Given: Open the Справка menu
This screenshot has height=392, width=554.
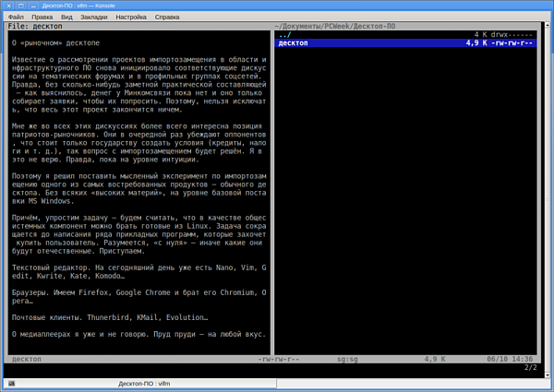Looking at the screenshot, I should 167,17.
